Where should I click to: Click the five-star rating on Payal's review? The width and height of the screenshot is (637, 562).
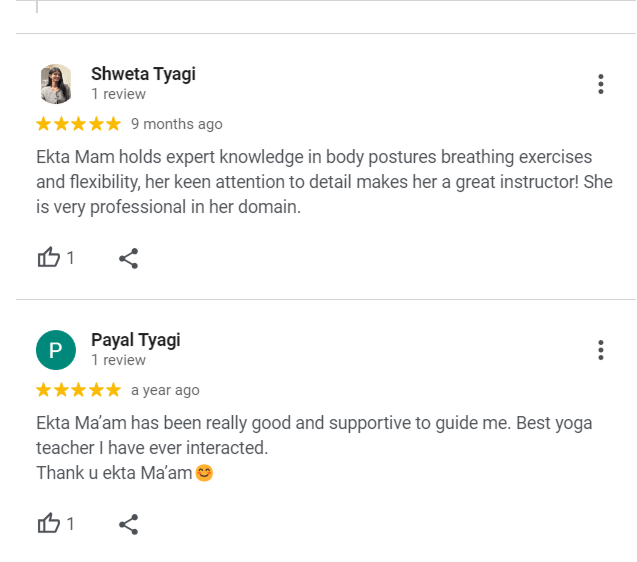coord(78,390)
